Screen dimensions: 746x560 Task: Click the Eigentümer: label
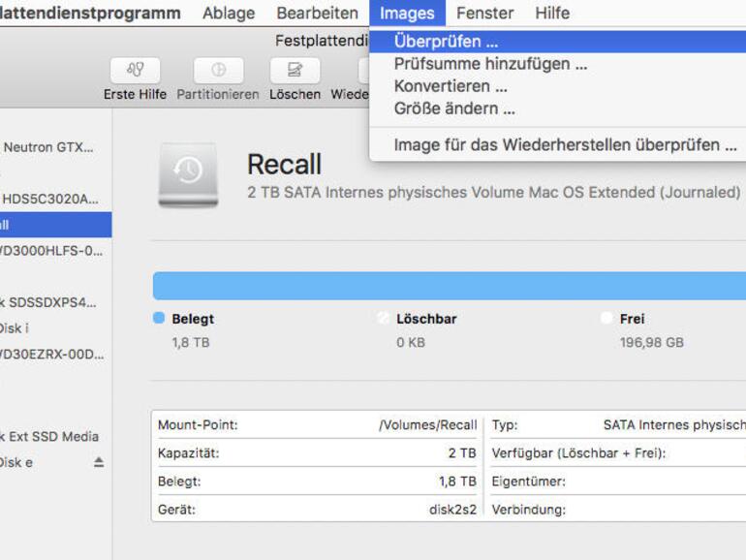(529, 482)
